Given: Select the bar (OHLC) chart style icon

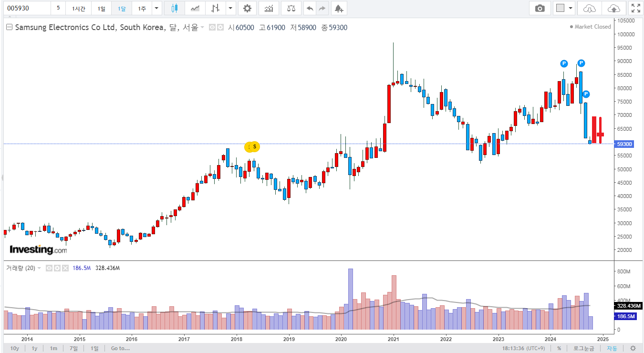Looking at the screenshot, I should coord(216,8).
